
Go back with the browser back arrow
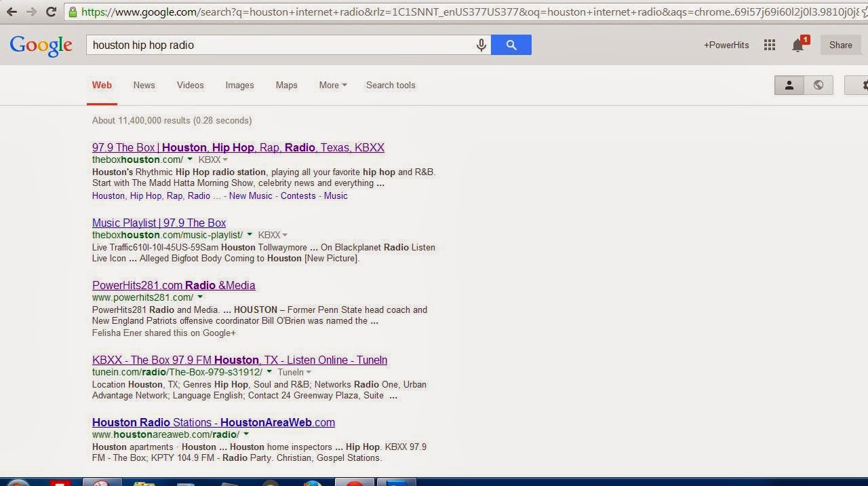tap(12, 12)
